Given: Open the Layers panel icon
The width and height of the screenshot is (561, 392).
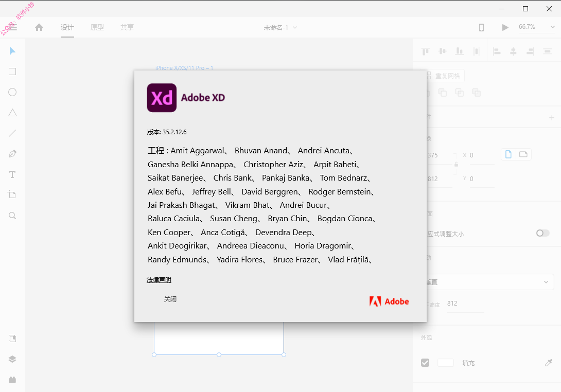Looking at the screenshot, I should [x=12, y=359].
